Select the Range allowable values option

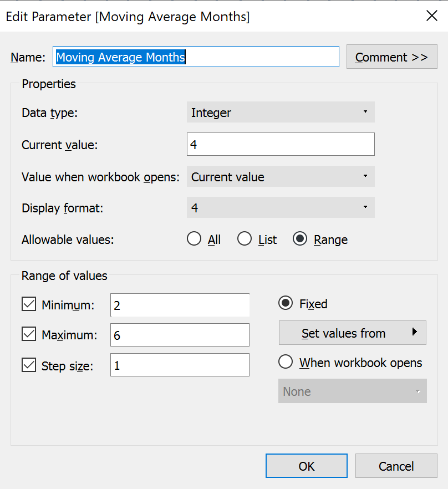point(300,238)
